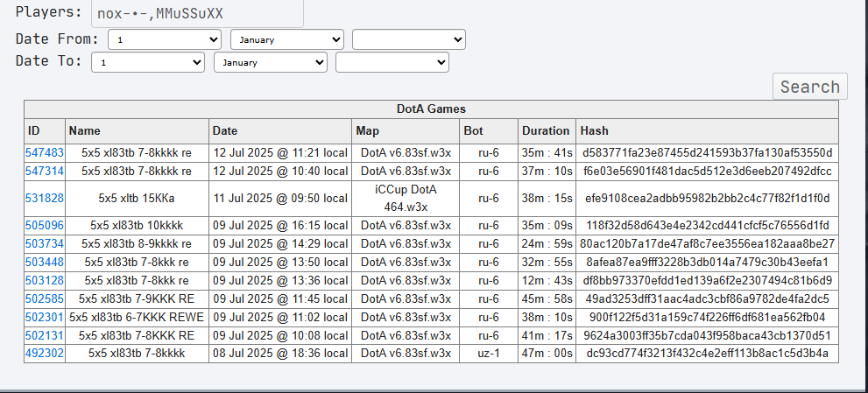
Task: Click the Players input field
Action: point(198,13)
